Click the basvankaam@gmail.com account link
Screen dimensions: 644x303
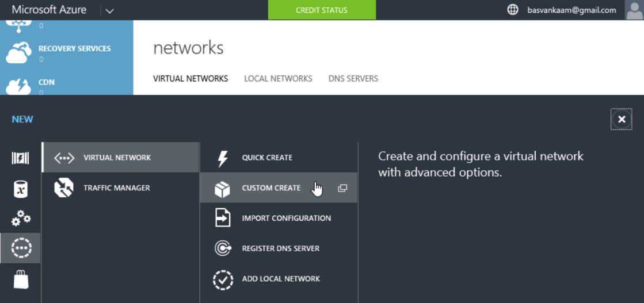coord(571,10)
